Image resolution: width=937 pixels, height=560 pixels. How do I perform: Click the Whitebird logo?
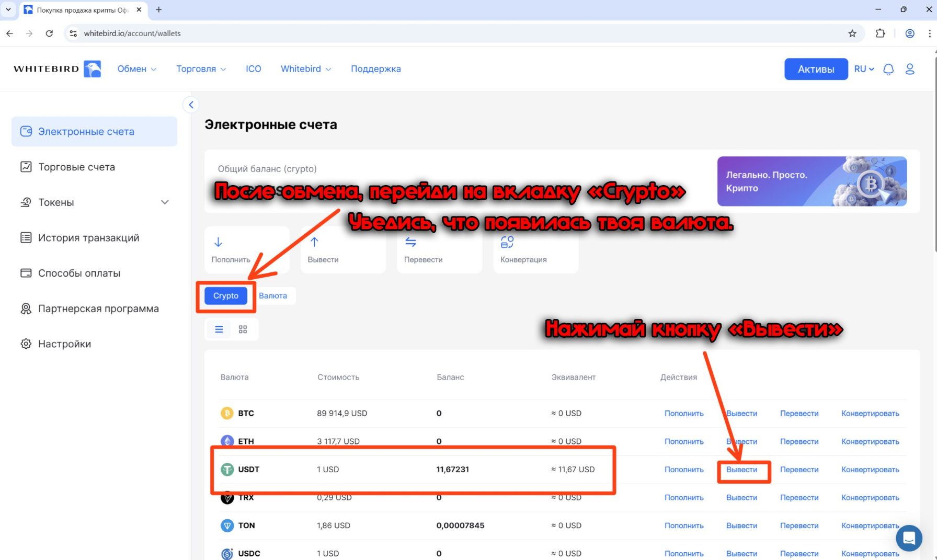click(57, 69)
